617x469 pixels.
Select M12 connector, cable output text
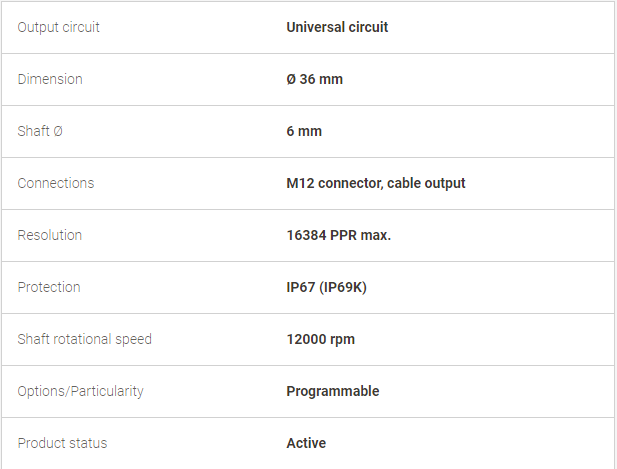(x=376, y=183)
